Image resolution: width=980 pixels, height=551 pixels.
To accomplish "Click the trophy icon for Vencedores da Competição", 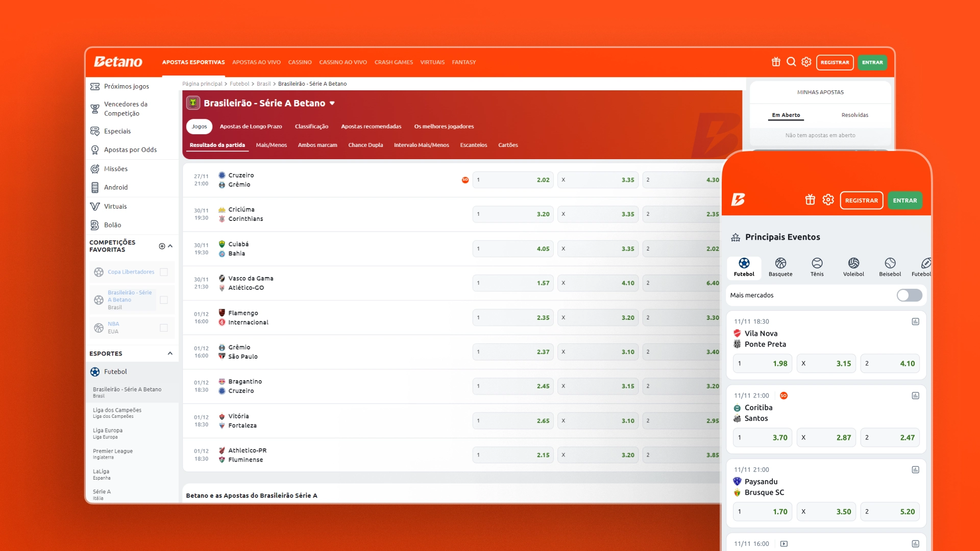I will tap(95, 109).
